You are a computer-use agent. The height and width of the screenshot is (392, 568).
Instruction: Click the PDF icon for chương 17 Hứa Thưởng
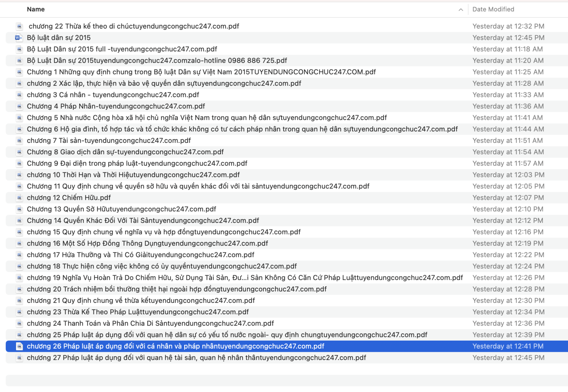[x=20, y=255]
